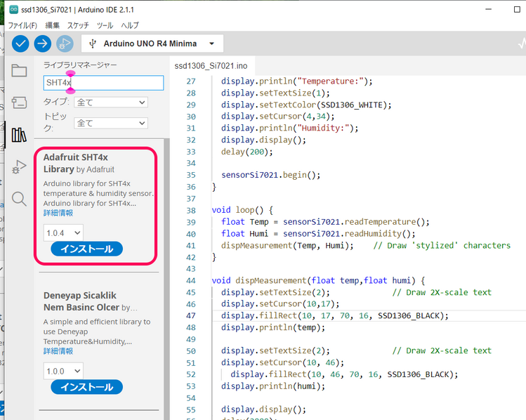The image size is (526, 420).
Task: Expand the トピック filter dropdown
Action: tap(111, 123)
